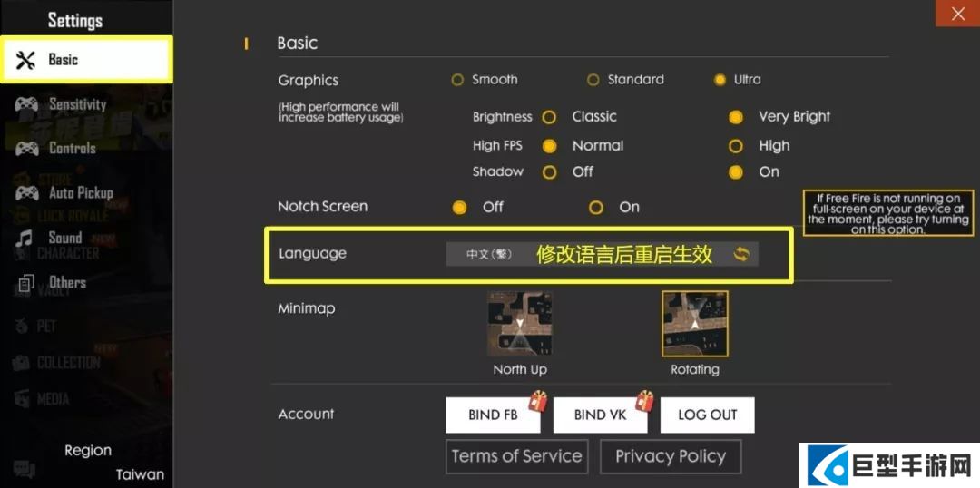Viewport: 980px width, 488px height.
Task: Click the wrench icon beside Basic
Action: point(26,60)
